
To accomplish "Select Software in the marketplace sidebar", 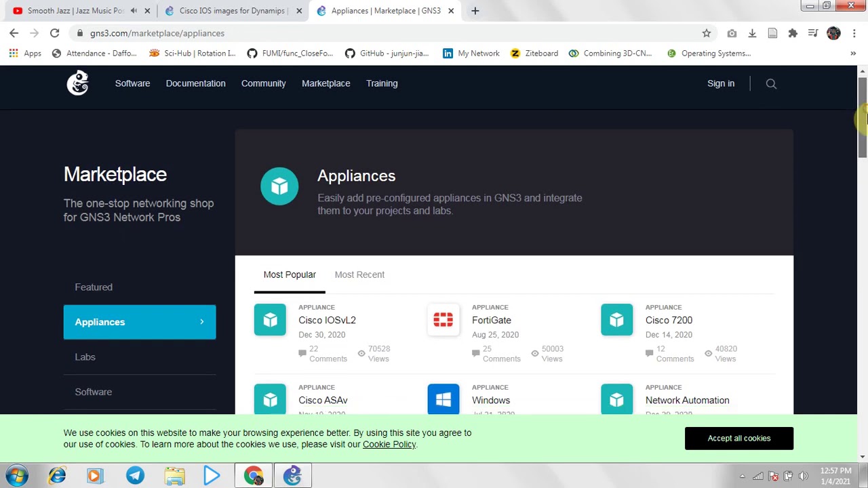I will 93,392.
